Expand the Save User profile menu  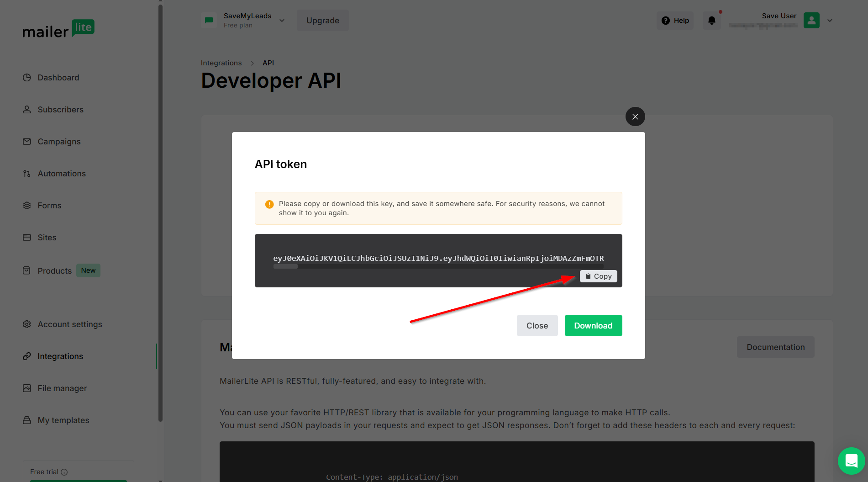click(x=830, y=21)
